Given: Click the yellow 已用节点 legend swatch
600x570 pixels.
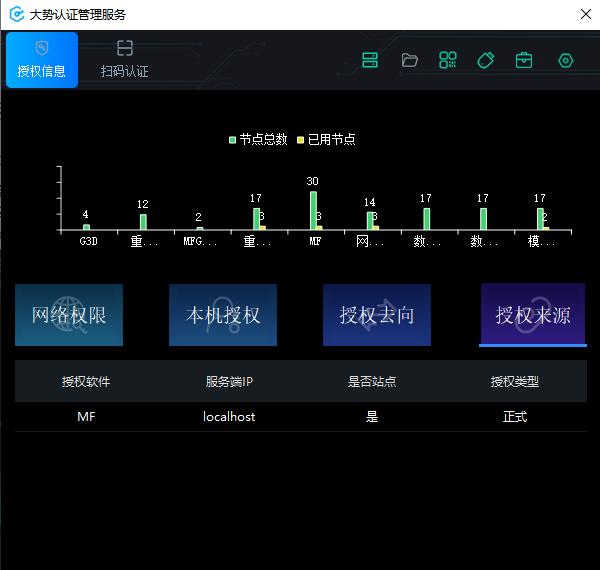Looking at the screenshot, I should click(x=300, y=140).
